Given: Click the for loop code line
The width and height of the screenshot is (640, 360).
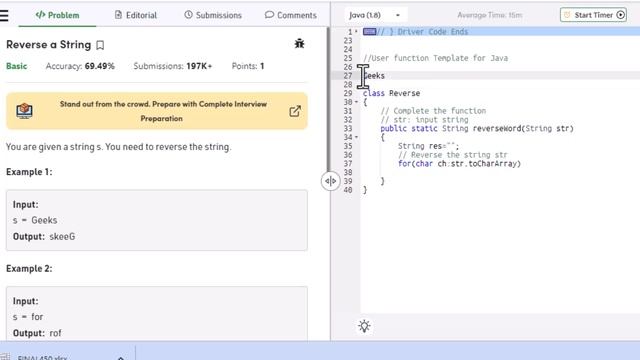Looking at the screenshot, I should point(459,164).
